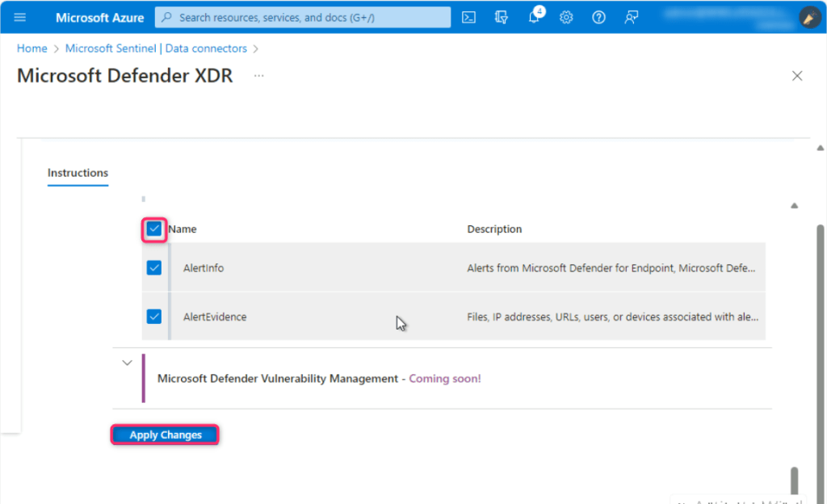Uncheck the AlertEvidence checkbox
This screenshot has width=827, height=504.
click(x=154, y=317)
